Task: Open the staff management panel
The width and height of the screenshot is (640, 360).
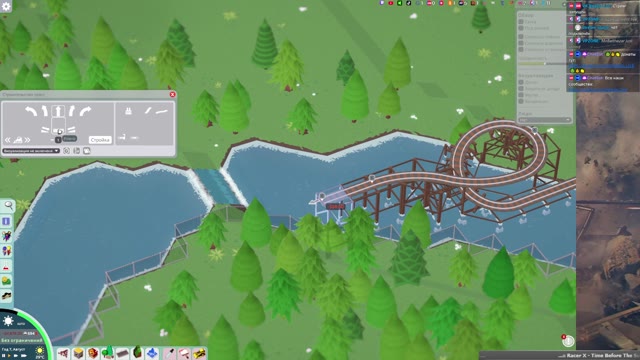Action: 6,236
